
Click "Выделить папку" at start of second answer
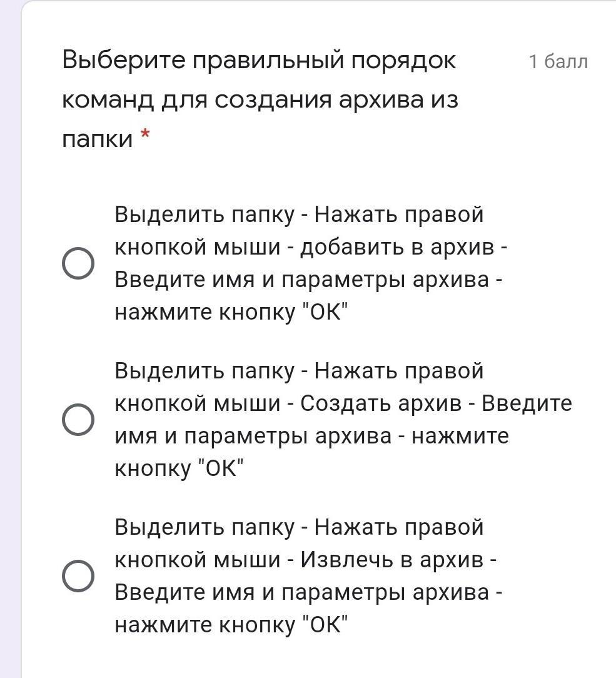click(x=204, y=372)
